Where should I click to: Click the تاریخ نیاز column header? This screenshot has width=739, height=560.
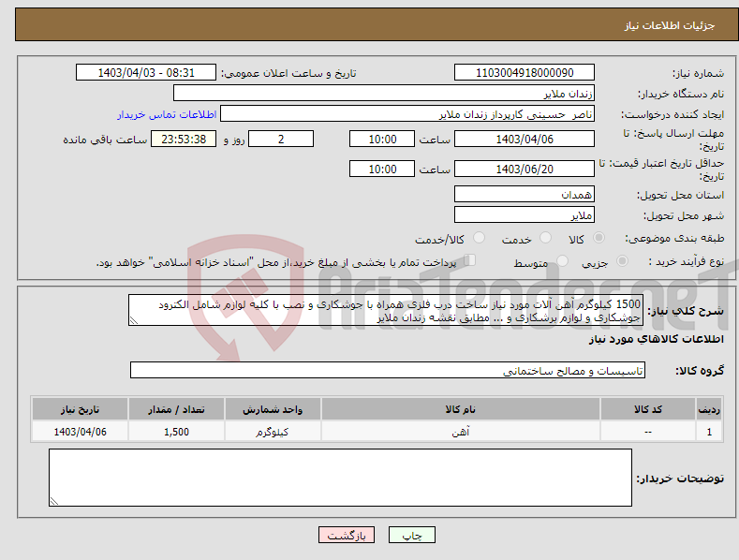tap(81, 409)
